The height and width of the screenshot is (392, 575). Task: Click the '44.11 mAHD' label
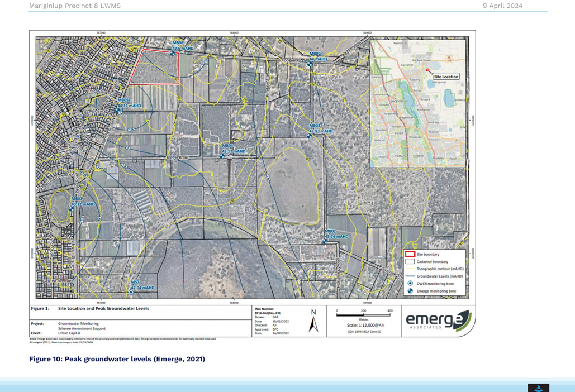coord(129,106)
